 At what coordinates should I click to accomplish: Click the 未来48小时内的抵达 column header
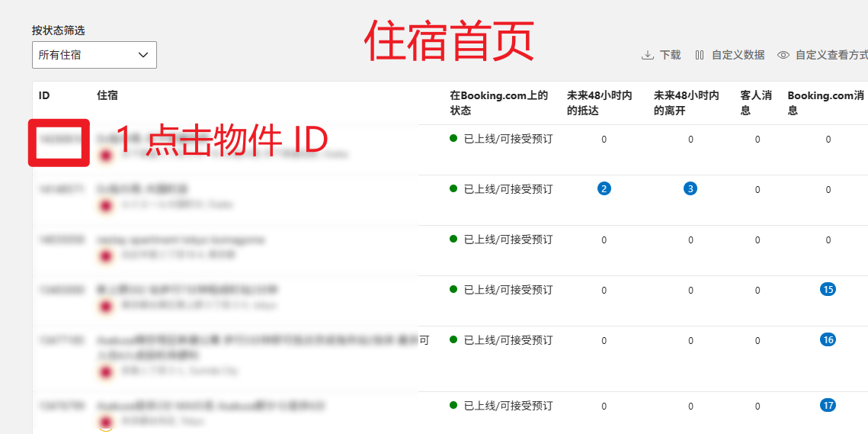(x=600, y=103)
